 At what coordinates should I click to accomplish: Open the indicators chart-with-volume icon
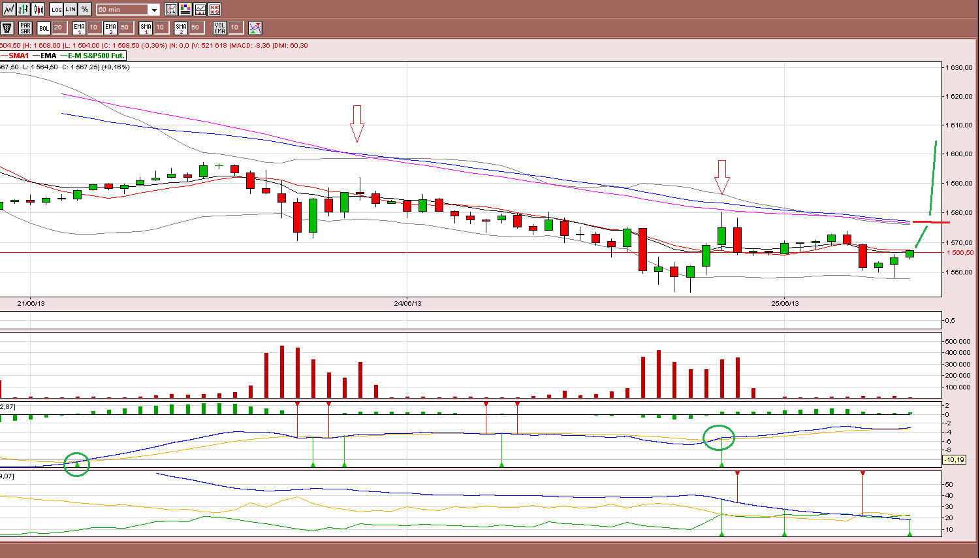point(200,9)
